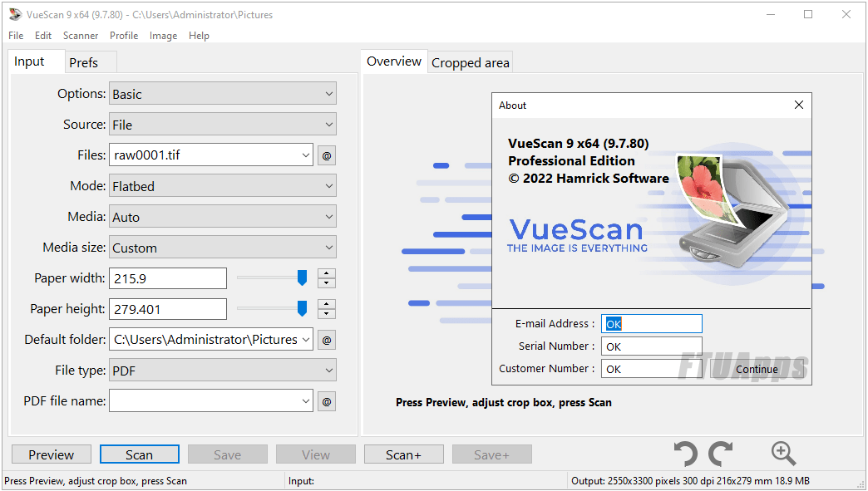Image resolution: width=868 pixels, height=491 pixels.
Task: Open the Source dropdown showing File
Action: [x=223, y=125]
